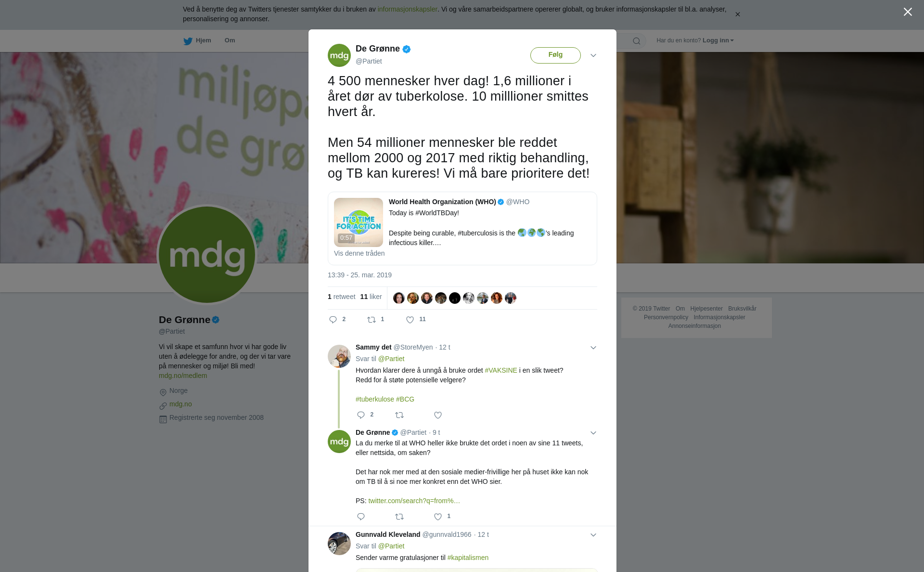Retweet the main De Grønne tweet
This screenshot has height=572, width=924.
[372, 320]
